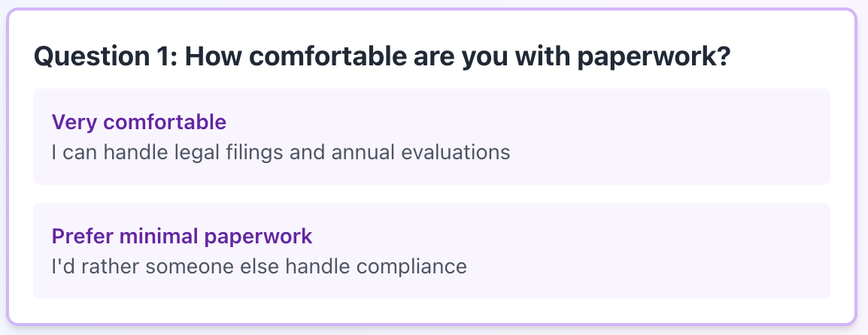The height and width of the screenshot is (335, 868).
Task: Select the "Very comfortable" answer option
Action: tap(431, 137)
